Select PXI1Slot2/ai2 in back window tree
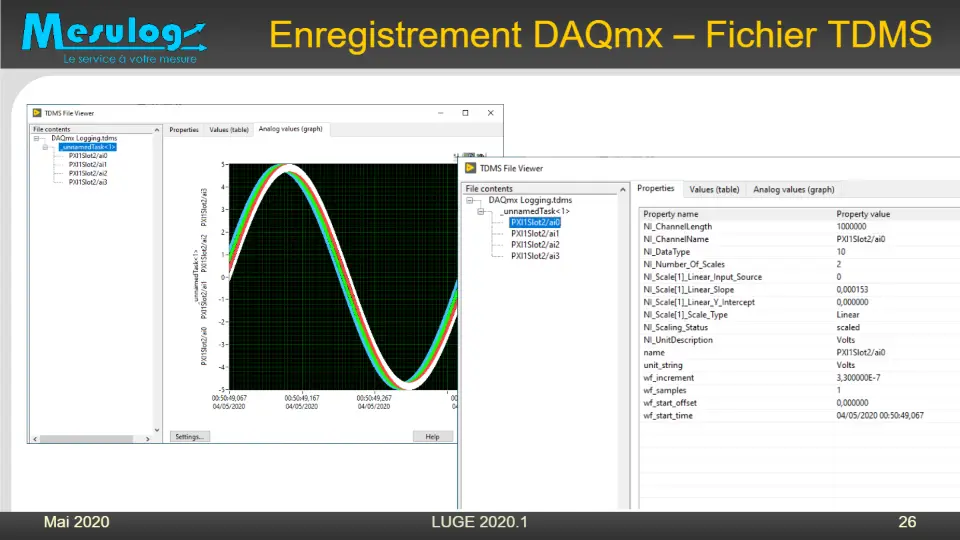960x540 pixels. [88, 173]
